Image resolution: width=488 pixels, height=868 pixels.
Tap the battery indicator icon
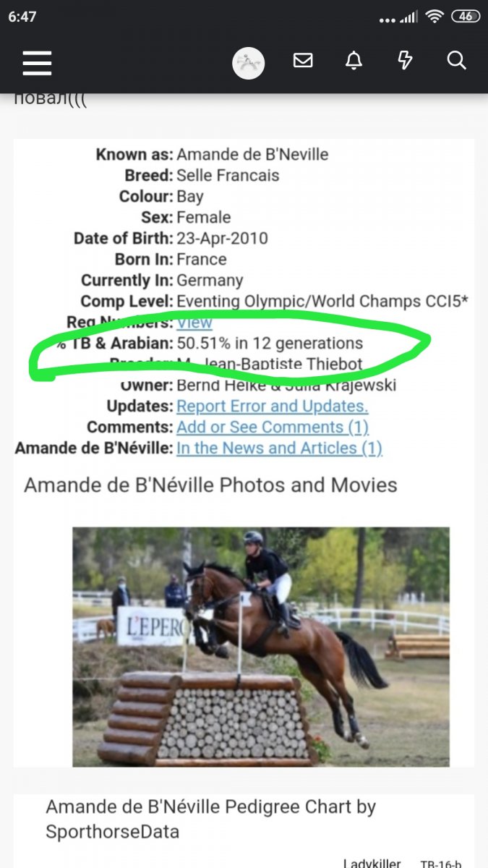465,16
